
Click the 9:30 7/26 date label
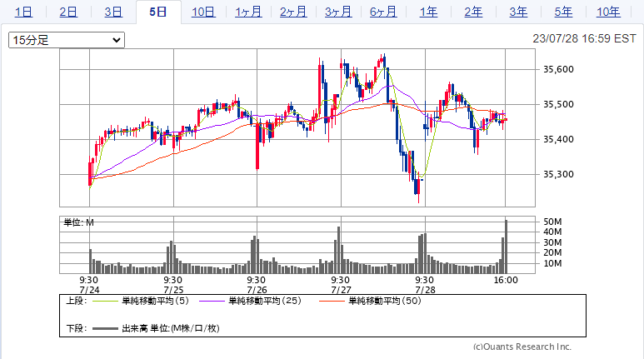coord(257,285)
